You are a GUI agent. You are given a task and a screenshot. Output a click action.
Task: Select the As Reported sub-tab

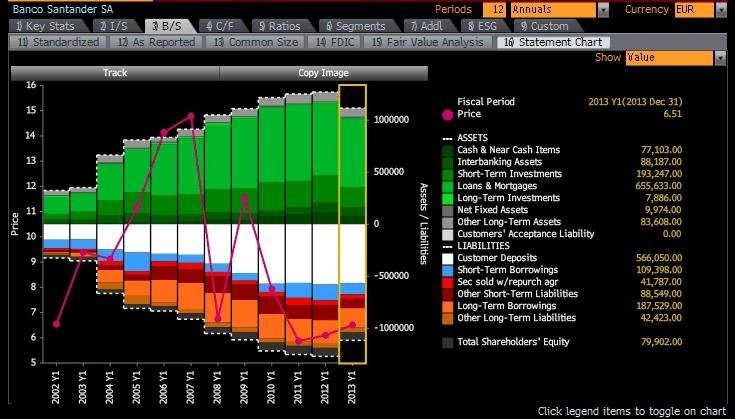[x=157, y=42]
